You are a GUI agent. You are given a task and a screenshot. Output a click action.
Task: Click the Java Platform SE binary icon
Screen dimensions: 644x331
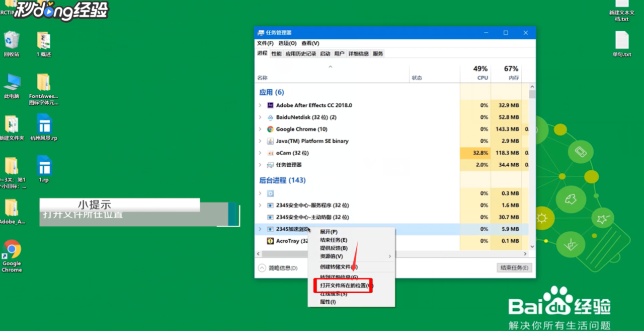[x=270, y=141]
